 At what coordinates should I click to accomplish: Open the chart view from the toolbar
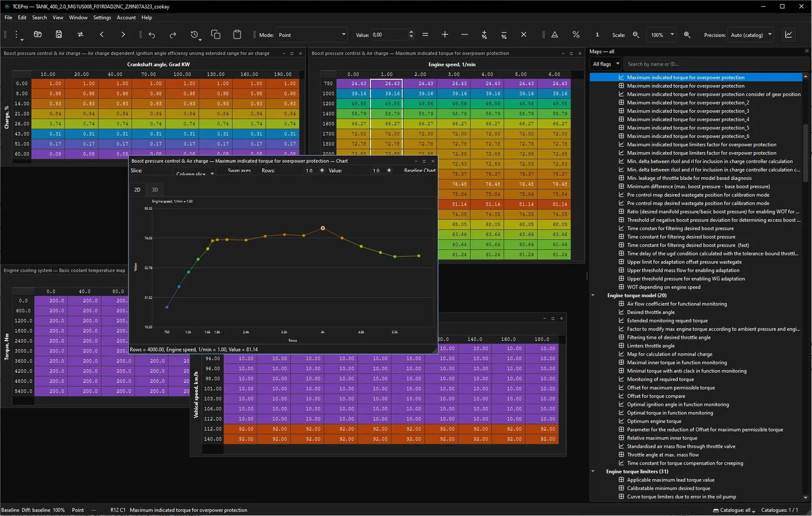pyautogui.click(x=789, y=35)
